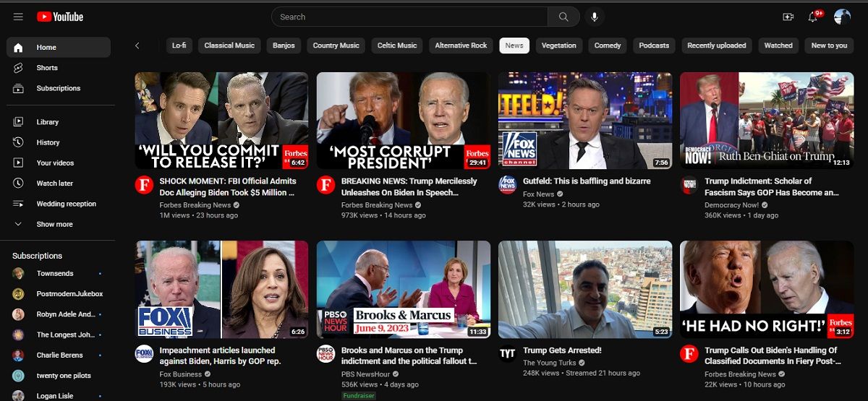Select the News chip
Viewport: 868px width, 401px height.
(x=514, y=46)
